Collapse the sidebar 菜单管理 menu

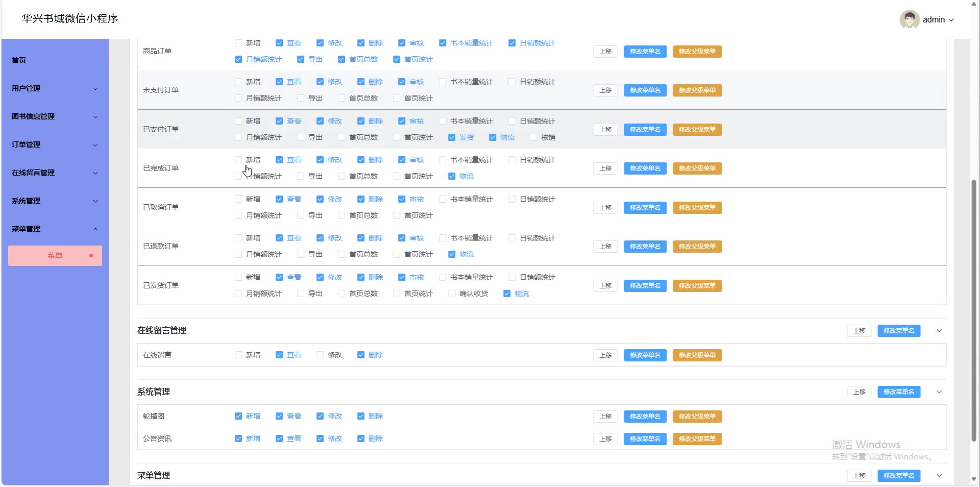(x=55, y=229)
